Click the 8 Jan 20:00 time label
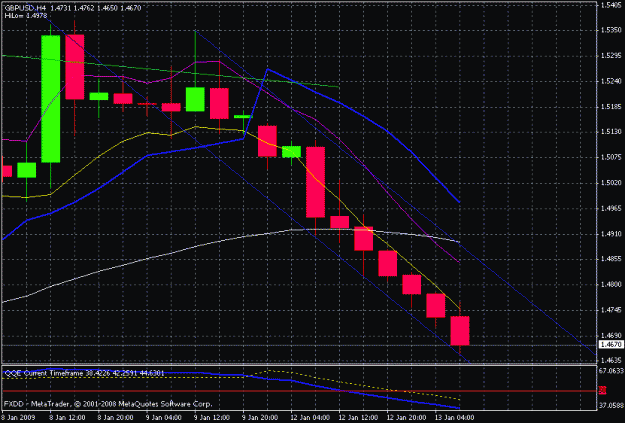Image resolution: width=625 pixels, height=423 pixels. pyautogui.click(x=116, y=417)
